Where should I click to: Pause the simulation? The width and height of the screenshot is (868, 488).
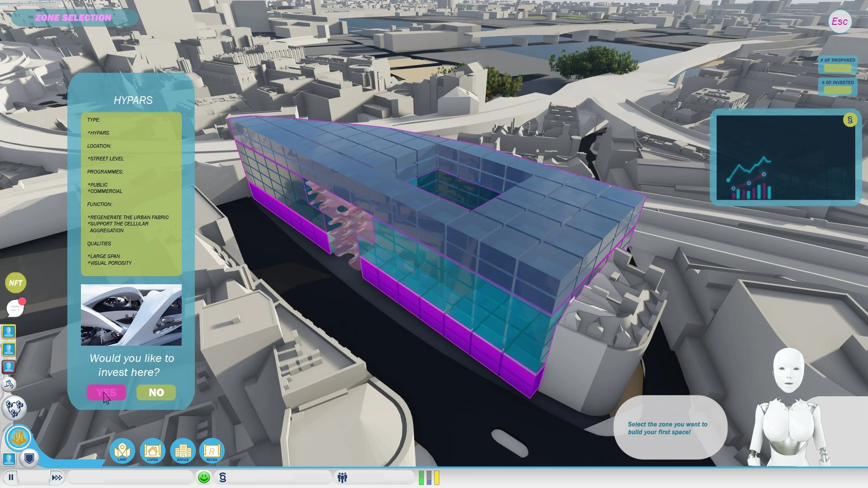click(x=11, y=477)
